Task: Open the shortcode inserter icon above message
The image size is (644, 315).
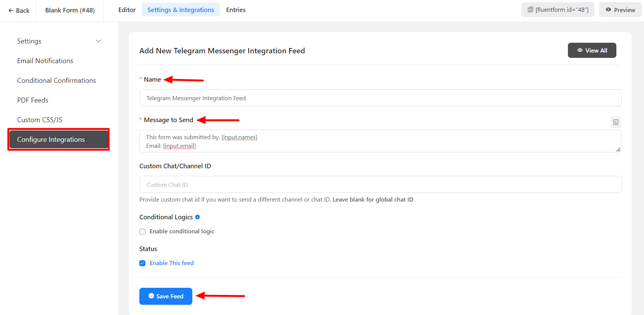Action: coord(616,122)
